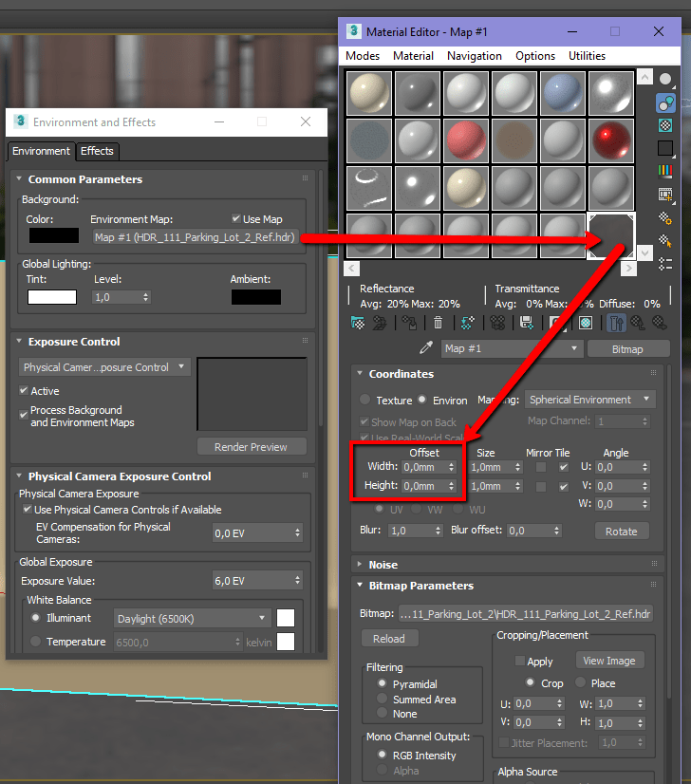The height and width of the screenshot is (784, 691).
Task: Click Go Forward to Sibling icon
Action: 660,323
